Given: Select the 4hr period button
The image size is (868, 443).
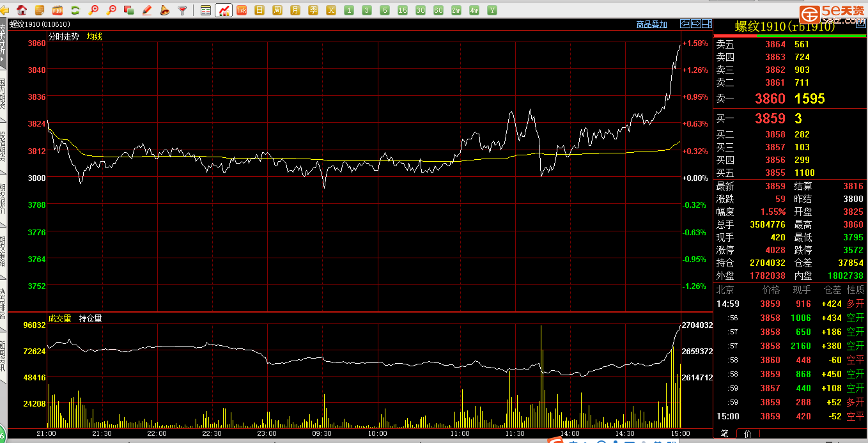Looking at the screenshot, I should (x=474, y=10).
